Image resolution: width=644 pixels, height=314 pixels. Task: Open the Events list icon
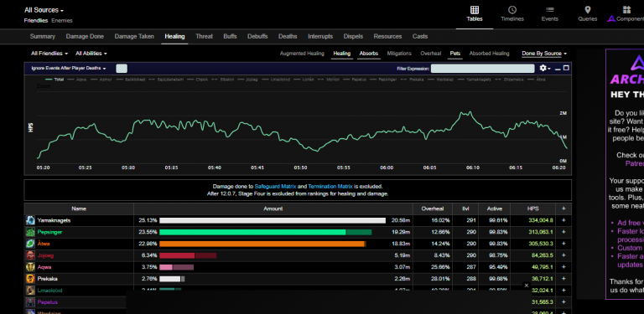click(549, 10)
